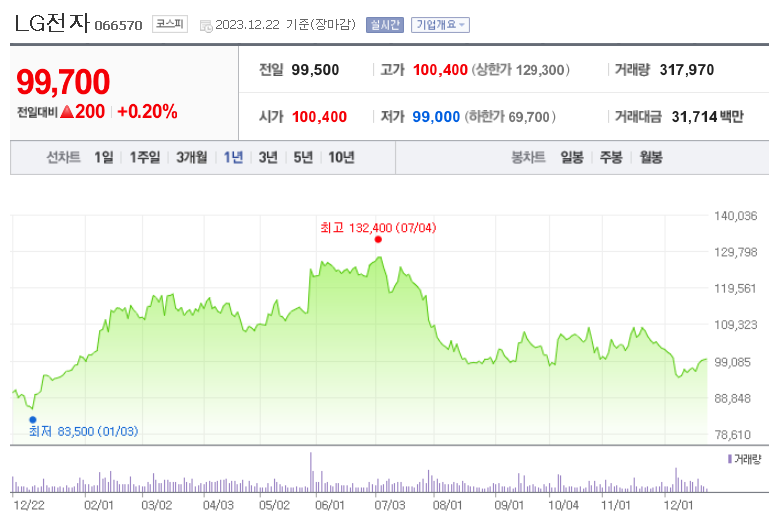The width and height of the screenshot is (769, 526).
Task: Click the 고가 value 100,400
Action: [x=440, y=70]
